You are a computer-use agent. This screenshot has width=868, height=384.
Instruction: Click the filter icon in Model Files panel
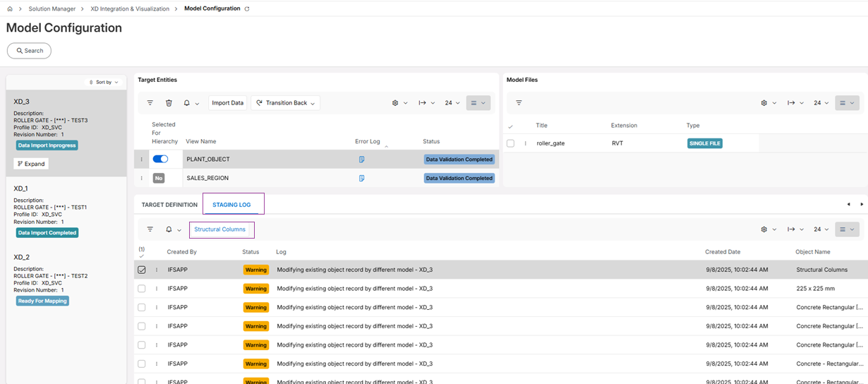pos(519,103)
